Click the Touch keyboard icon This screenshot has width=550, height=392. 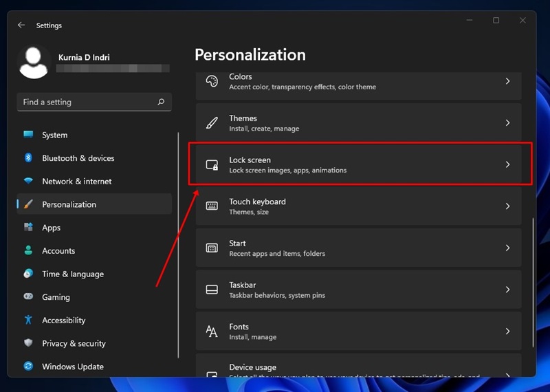(x=212, y=206)
